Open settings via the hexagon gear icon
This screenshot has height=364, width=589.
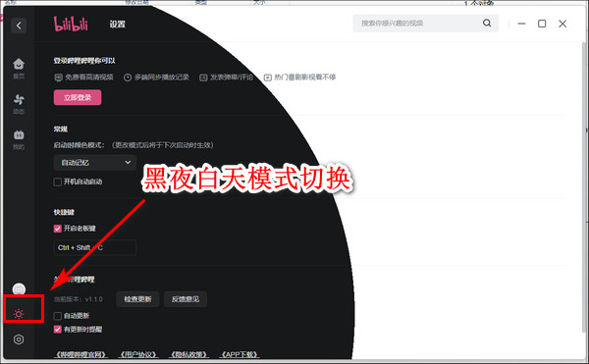pos(19,339)
